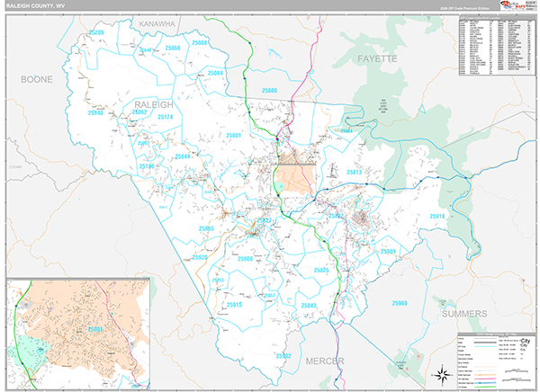Click ZIP code 25209 label

[95, 33]
